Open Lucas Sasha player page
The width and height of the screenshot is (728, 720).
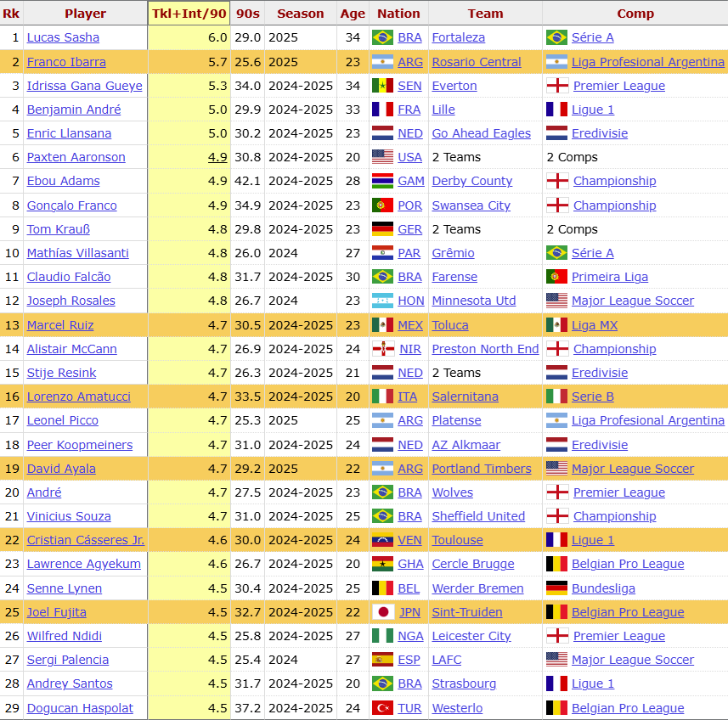[63, 37]
